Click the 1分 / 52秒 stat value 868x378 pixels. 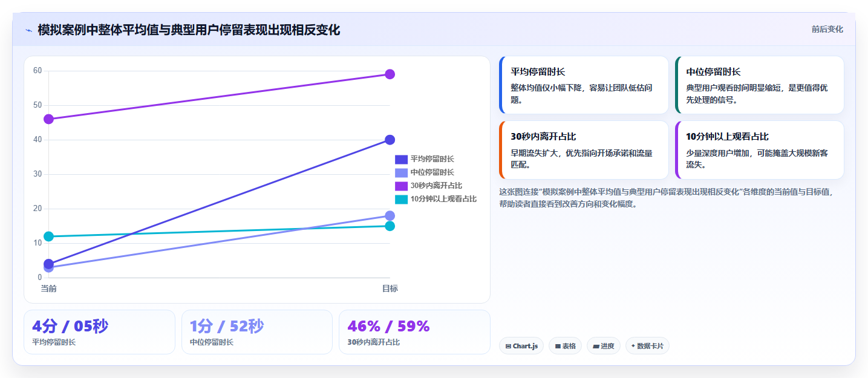[227, 326]
